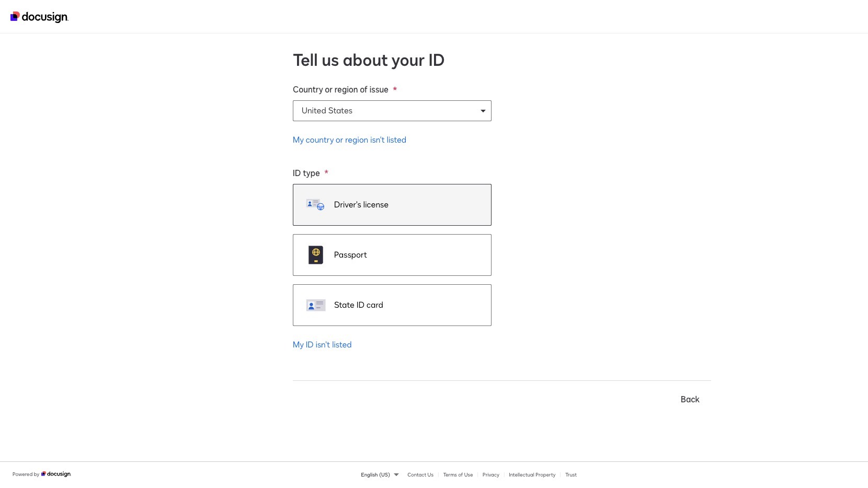Open Intellectual Property footer link

532,475
